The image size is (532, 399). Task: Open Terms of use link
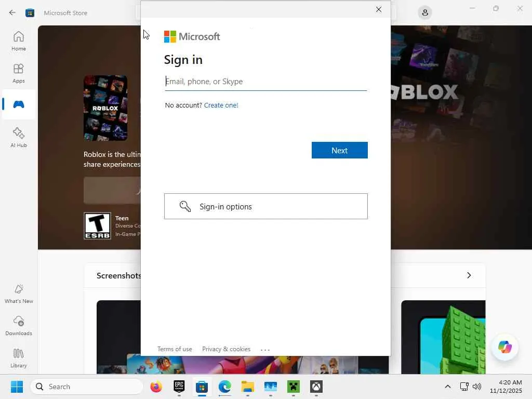175,349
